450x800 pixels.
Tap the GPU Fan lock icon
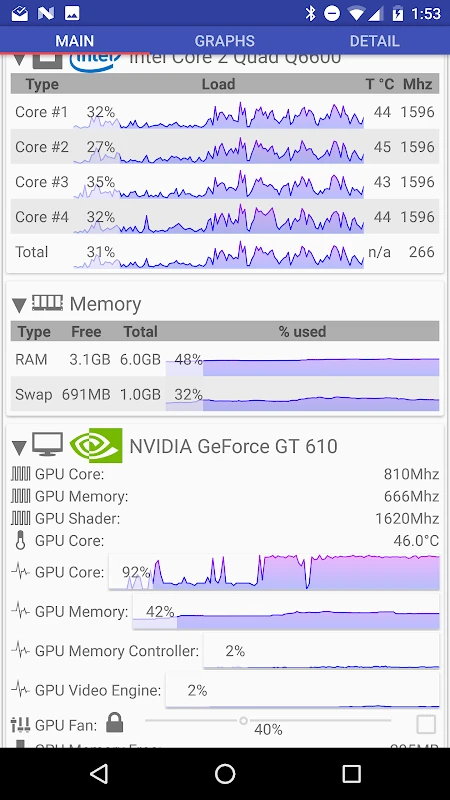(x=115, y=723)
